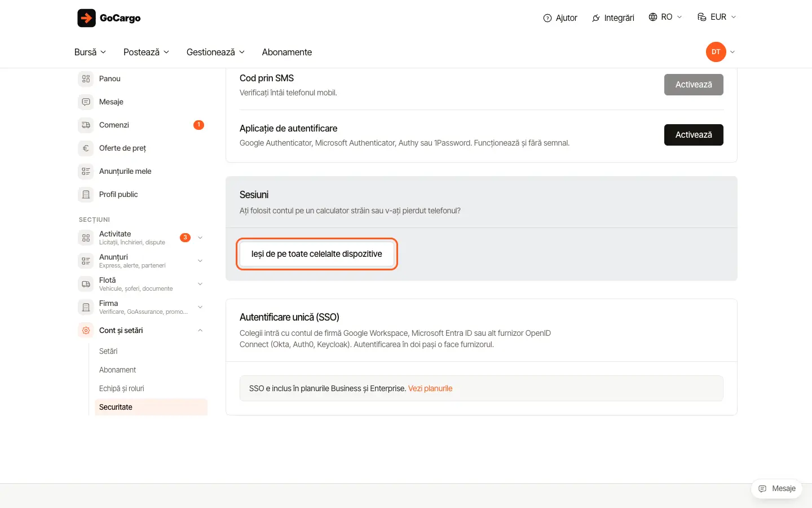812x508 pixels.
Task: Open the Panou dashboard icon
Action: click(x=86, y=79)
